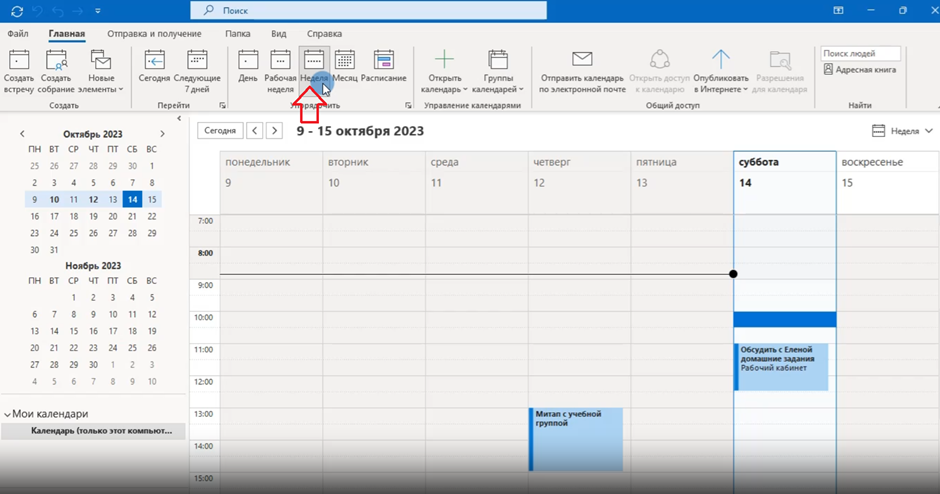Select October 20 in the mini calendar

pos(113,216)
